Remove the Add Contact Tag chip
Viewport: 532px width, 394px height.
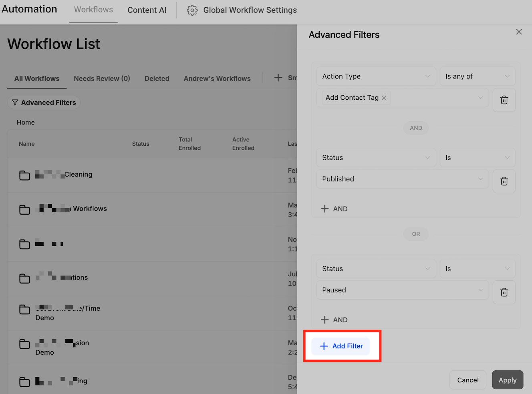384,98
